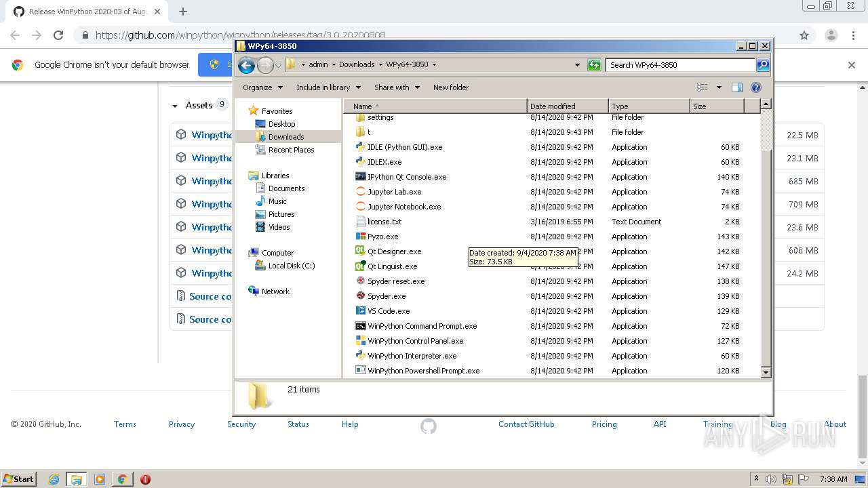Image resolution: width=868 pixels, height=488 pixels.
Task: Select WinPython Control Panel.exe icon
Action: click(x=361, y=341)
